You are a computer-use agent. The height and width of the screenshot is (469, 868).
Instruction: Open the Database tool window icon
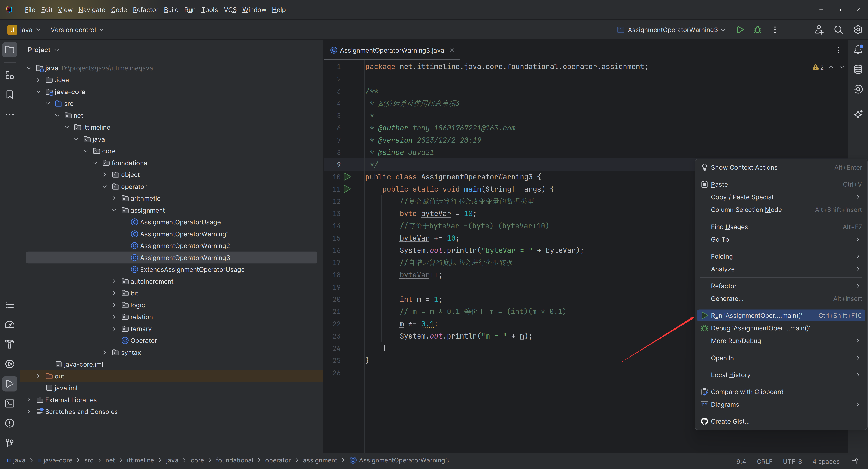pyautogui.click(x=858, y=69)
